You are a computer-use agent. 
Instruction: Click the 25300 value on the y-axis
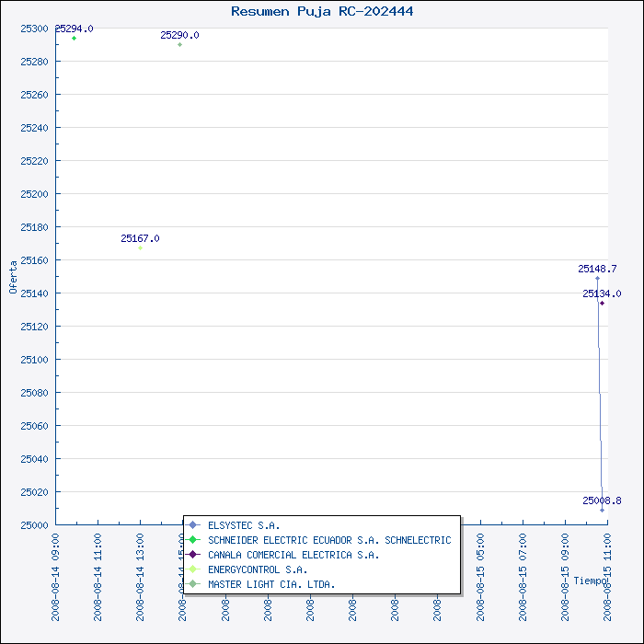34,29
